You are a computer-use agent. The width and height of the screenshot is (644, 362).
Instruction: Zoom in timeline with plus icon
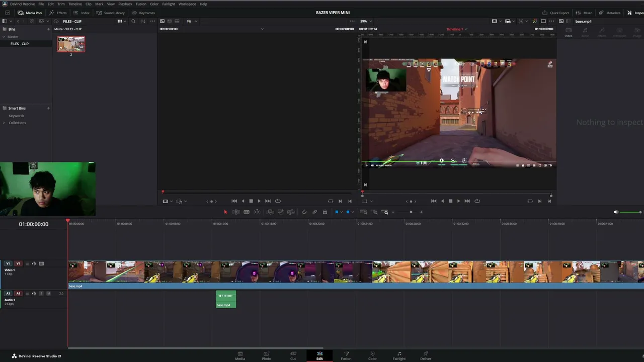tap(421, 212)
